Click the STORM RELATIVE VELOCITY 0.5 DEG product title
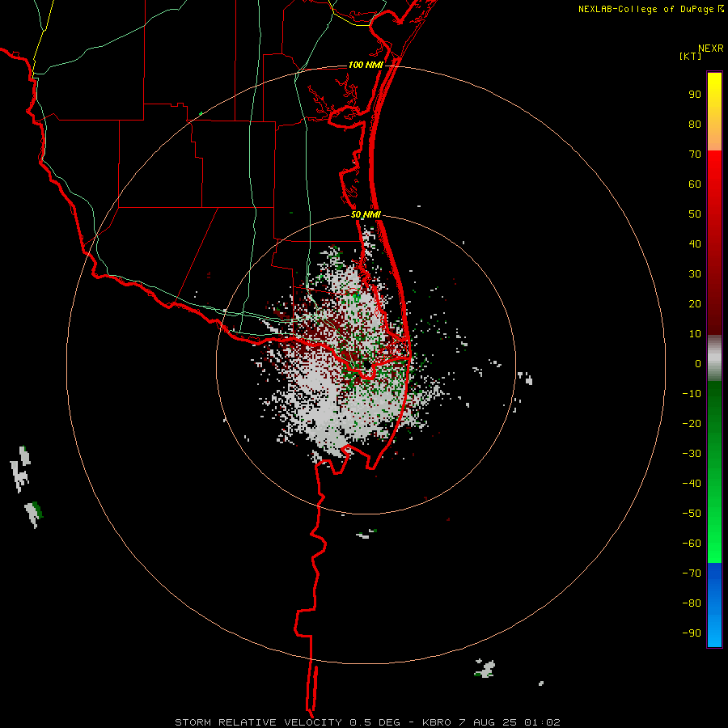This screenshot has width=728, height=728. click(287, 722)
